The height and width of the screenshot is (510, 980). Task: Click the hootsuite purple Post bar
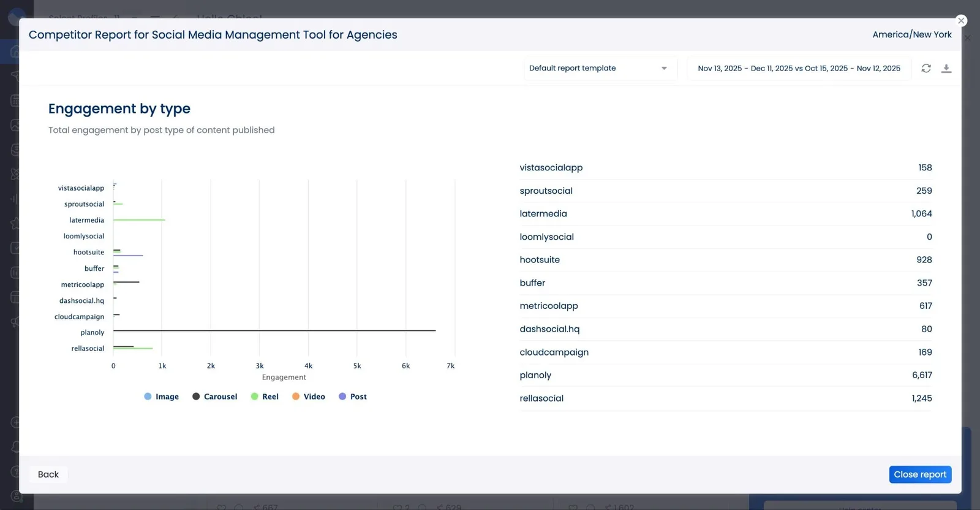coord(128,255)
